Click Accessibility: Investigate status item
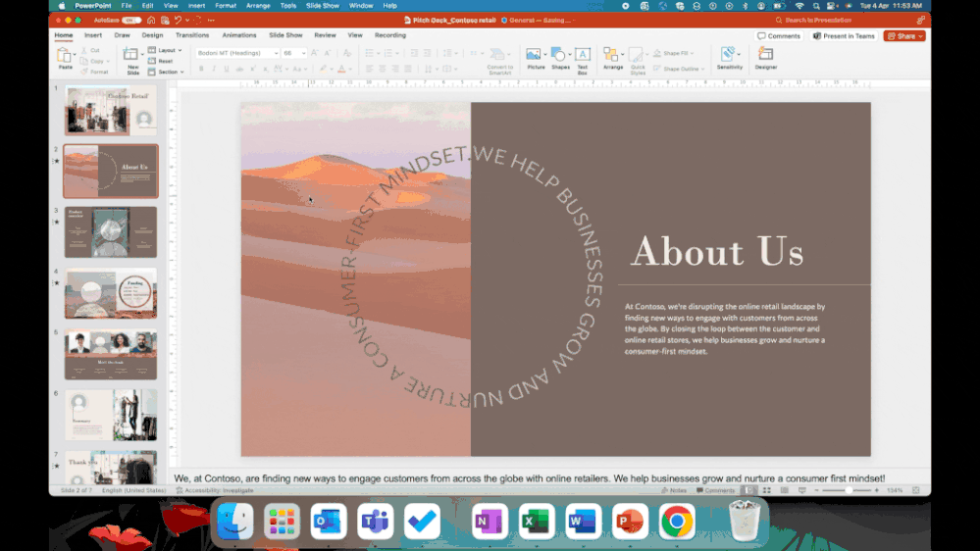 tap(215, 490)
